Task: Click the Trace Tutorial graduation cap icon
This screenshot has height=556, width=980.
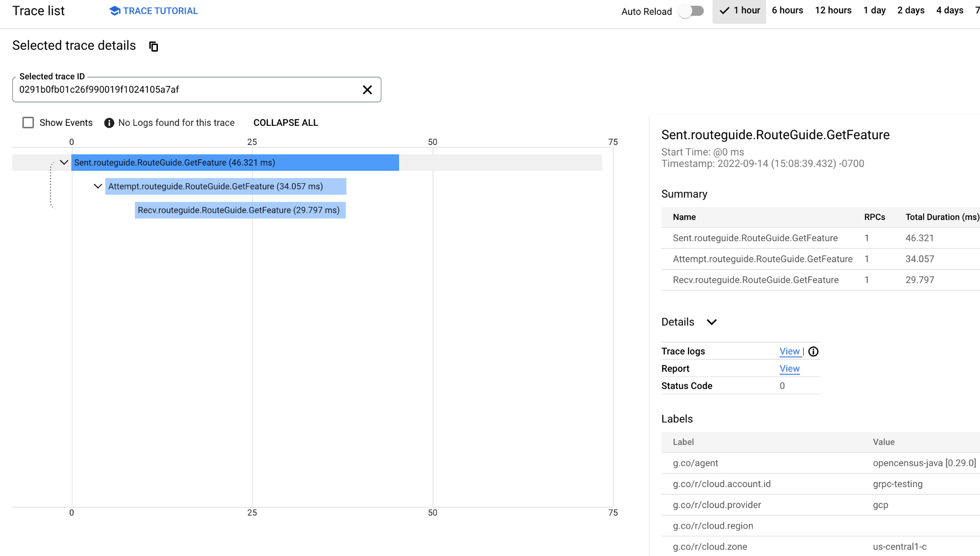Action: [x=114, y=11]
